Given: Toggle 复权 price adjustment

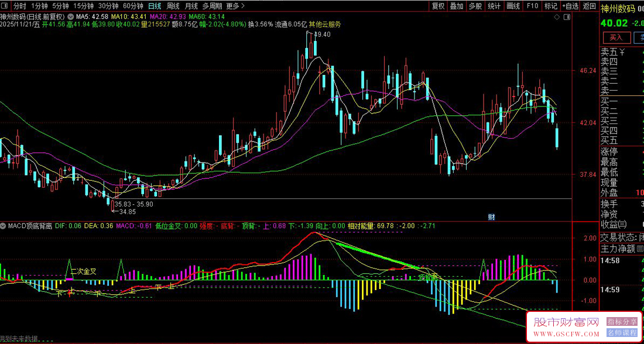Looking at the screenshot, I should [438, 6].
